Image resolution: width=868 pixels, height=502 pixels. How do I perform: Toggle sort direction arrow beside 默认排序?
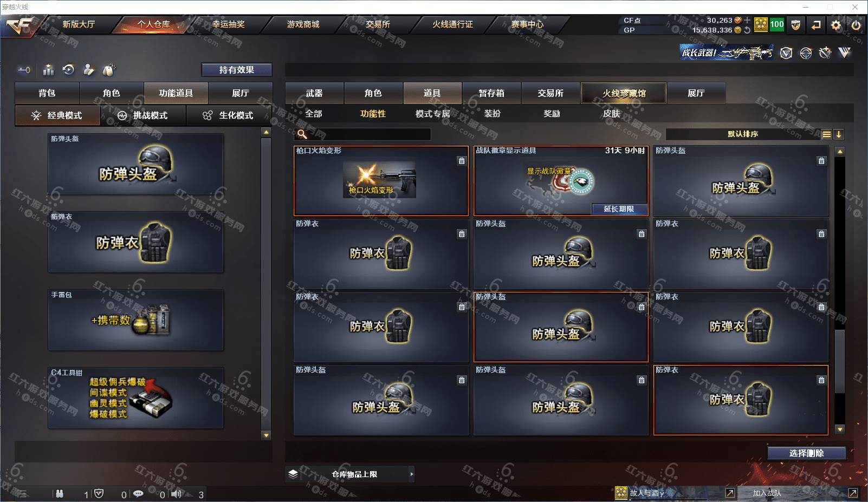click(839, 134)
